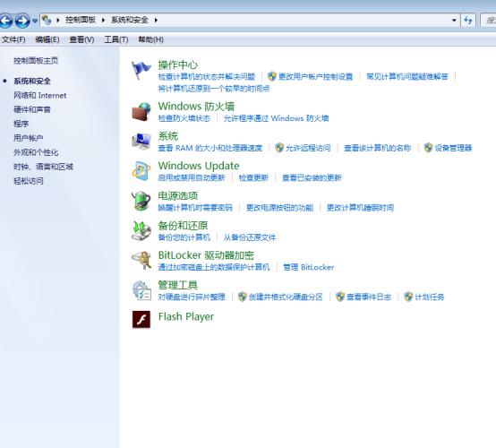The height and width of the screenshot is (448, 496).
Task: Click 将计算机还原到一个较早的时间点 link
Action: point(214,89)
